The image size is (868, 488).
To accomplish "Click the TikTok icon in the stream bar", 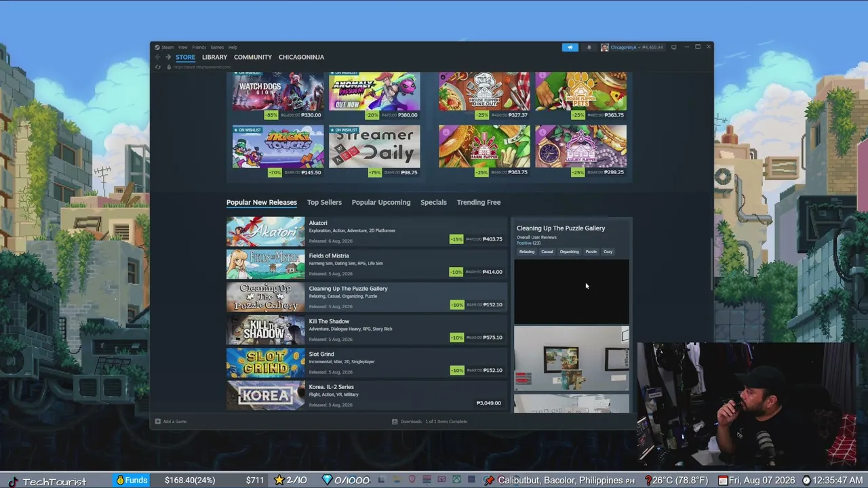I will tap(13, 481).
